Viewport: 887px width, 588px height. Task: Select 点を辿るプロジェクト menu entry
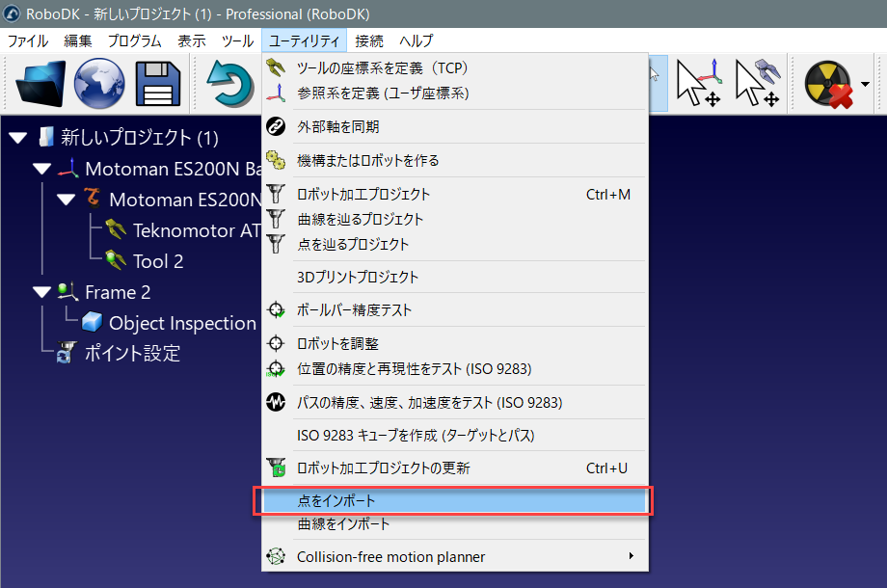pyautogui.click(x=455, y=244)
